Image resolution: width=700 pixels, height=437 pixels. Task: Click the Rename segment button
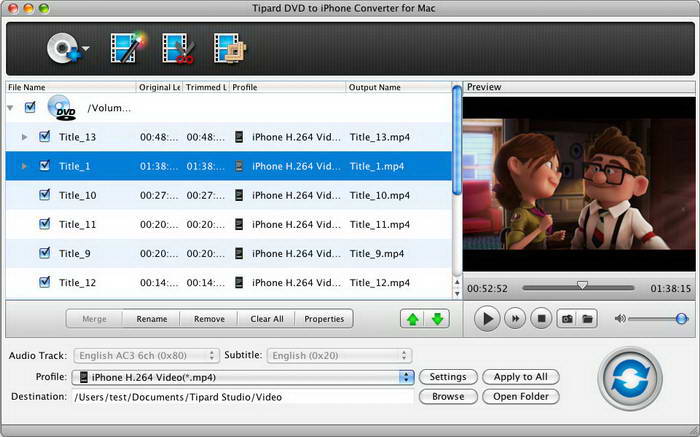tap(151, 319)
